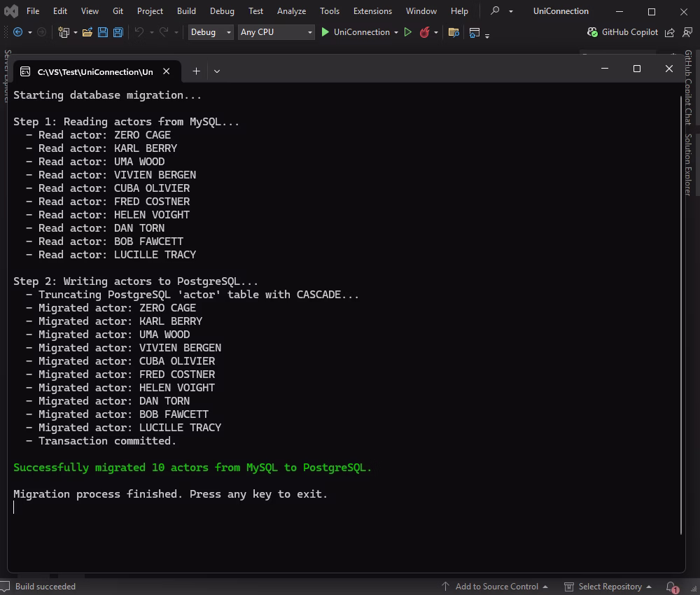Expand the Undo history dropdown
700x595 pixels.
pyautogui.click(x=152, y=32)
